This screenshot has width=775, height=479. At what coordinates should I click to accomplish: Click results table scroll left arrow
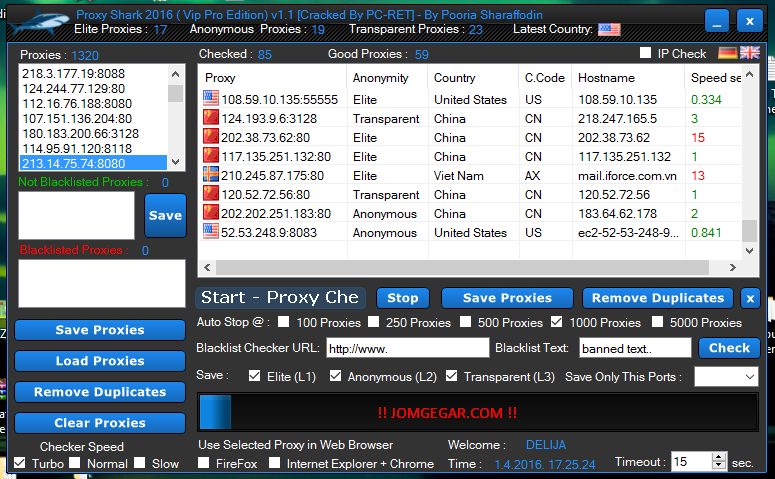click(x=207, y=267)
